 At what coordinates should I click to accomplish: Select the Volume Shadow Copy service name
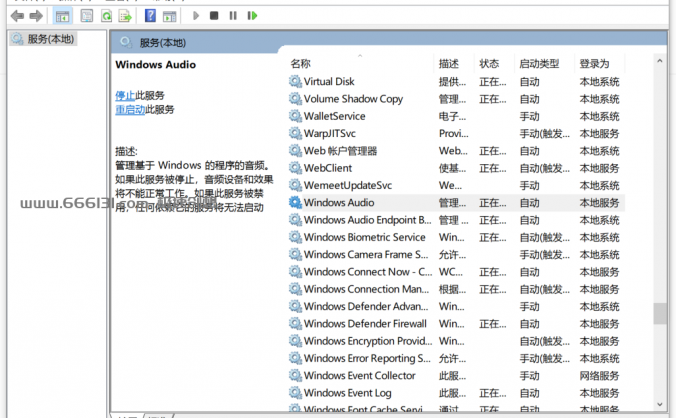click(x=353, y=99)
